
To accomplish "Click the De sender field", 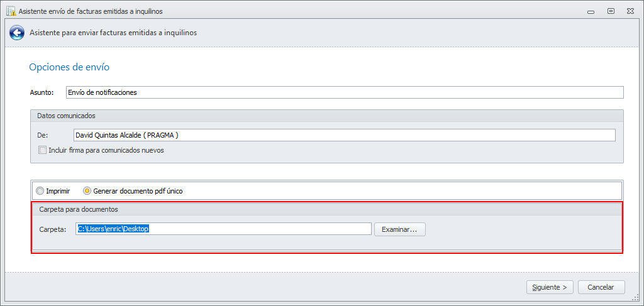I will pyautogui.click(x=344, y=135).
